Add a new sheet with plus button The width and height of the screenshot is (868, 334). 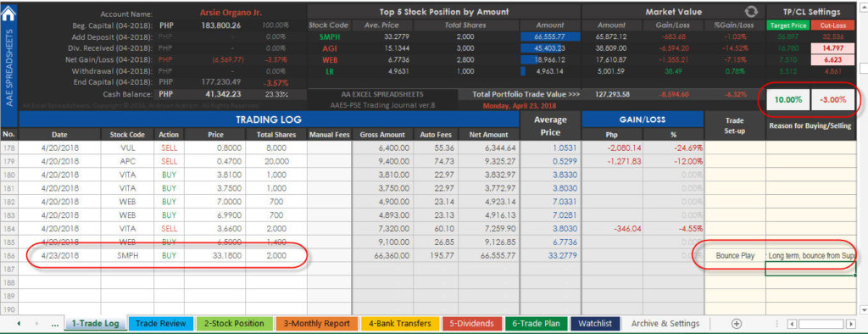click(737, 324)
